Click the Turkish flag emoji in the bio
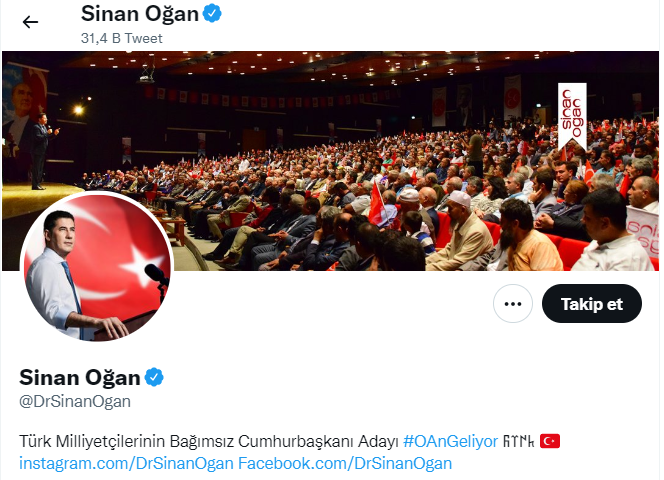Viewport: 664px width, 480px height. tap(550, 441)
